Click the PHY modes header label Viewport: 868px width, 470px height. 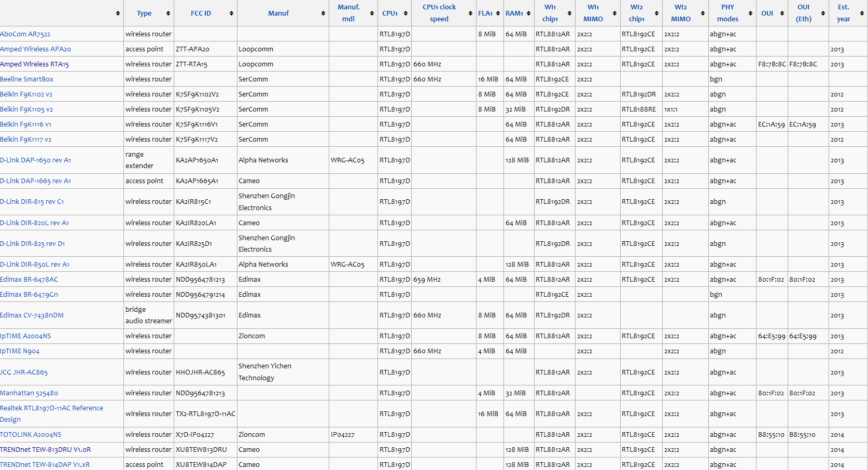(x=727, y=13)
